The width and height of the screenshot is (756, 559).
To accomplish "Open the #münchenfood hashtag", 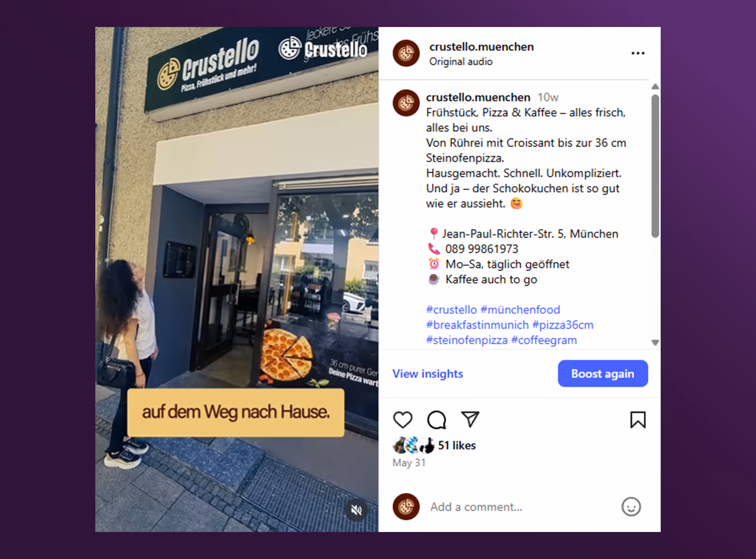I will [x=520, y=310].
